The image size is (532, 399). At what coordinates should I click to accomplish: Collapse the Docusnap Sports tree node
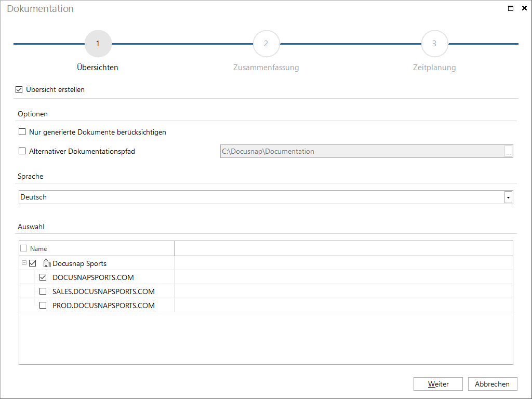pos(24,263)
